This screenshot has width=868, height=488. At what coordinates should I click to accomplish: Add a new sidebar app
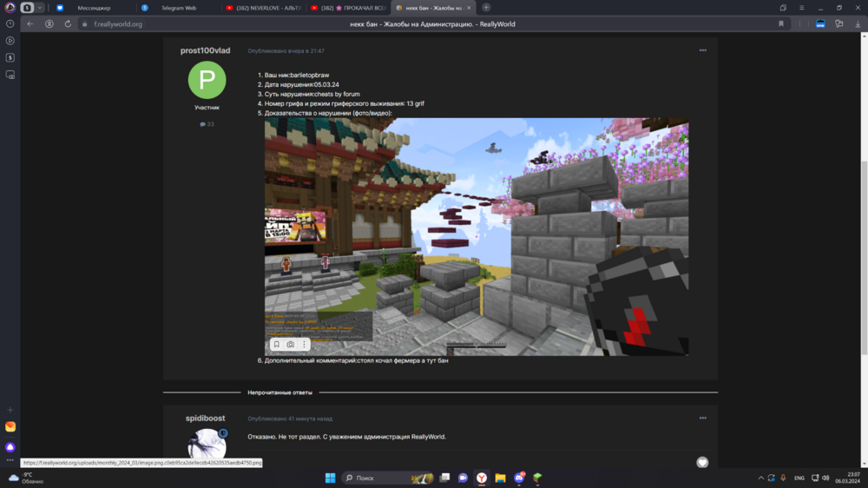click(x=10, y=410)
